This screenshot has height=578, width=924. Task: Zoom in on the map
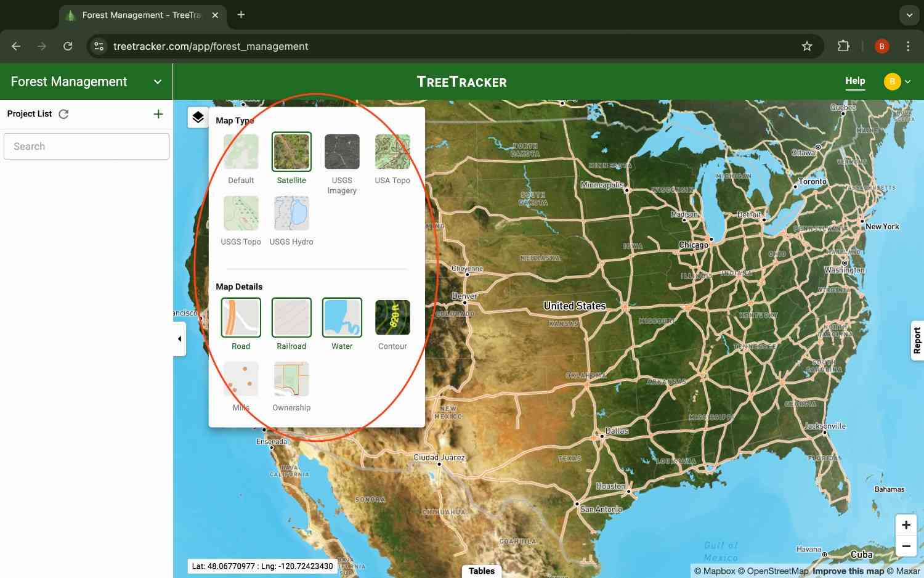[x=906, y=524]
